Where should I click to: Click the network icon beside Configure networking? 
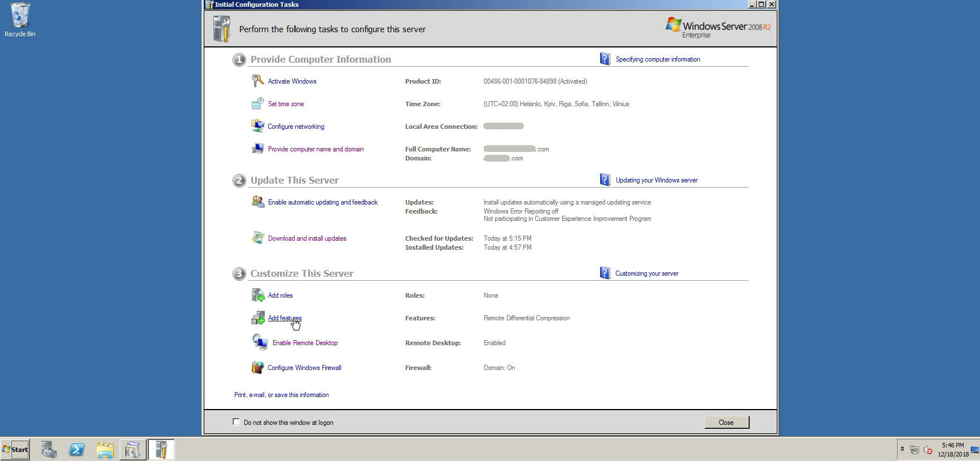(257, 126)
